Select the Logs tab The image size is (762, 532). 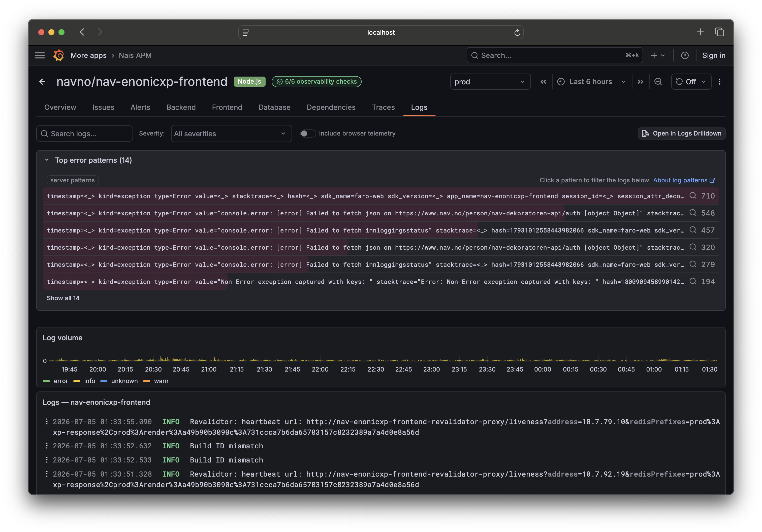pyautogui.click(x=419, y=107)
